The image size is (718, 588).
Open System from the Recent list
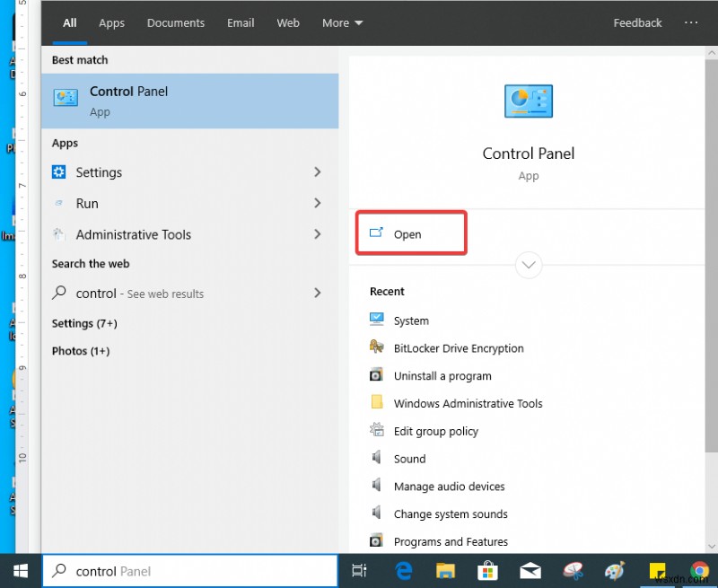(x=410, y=320)
